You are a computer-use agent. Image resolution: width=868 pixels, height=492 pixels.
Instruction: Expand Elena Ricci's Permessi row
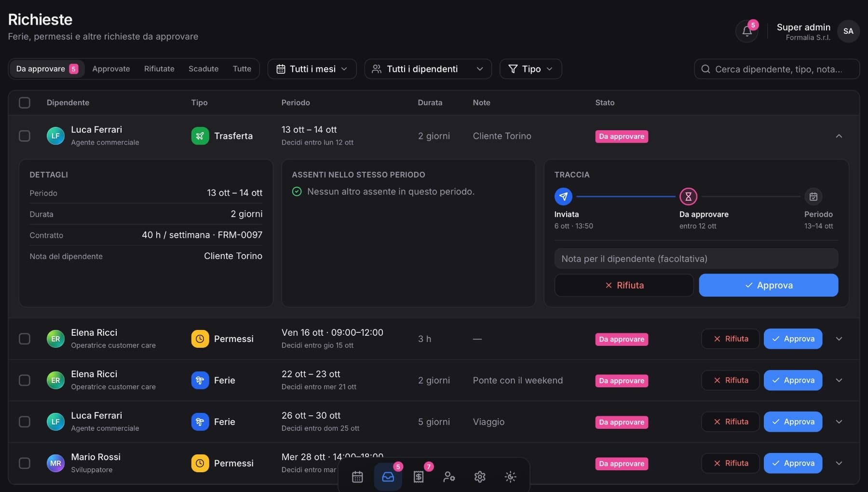839,339
